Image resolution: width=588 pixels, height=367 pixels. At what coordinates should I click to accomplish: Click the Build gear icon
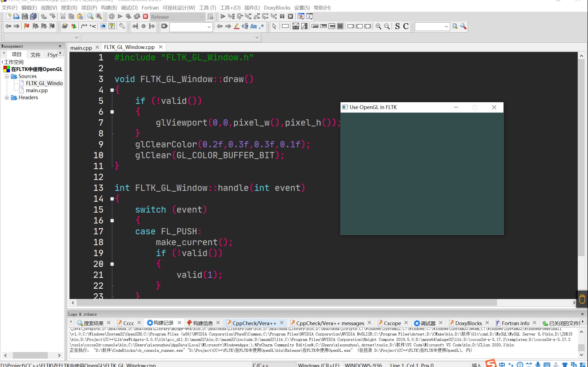click(x=112, y=17)
